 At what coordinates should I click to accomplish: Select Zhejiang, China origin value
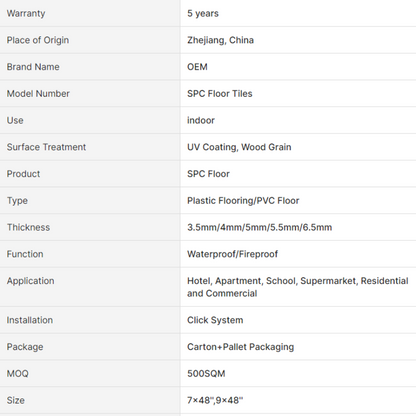click(220, 40)
